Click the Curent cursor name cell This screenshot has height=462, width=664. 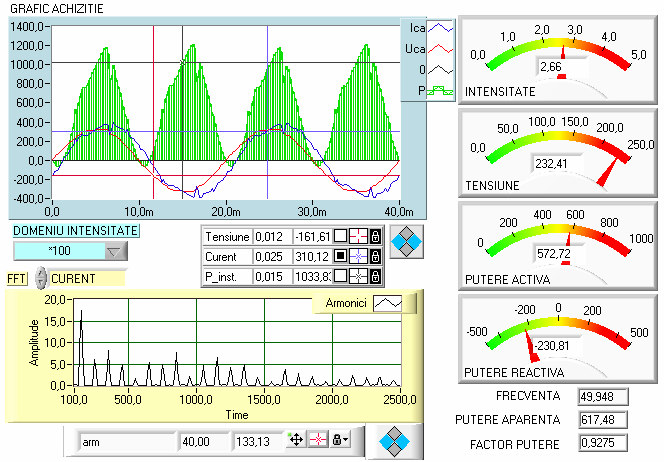click(x=227, y=257)
